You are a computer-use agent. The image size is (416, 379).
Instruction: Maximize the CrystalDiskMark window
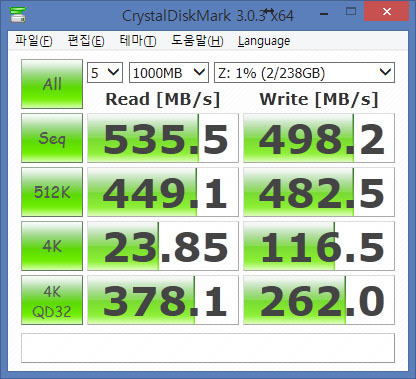(351, 12)
